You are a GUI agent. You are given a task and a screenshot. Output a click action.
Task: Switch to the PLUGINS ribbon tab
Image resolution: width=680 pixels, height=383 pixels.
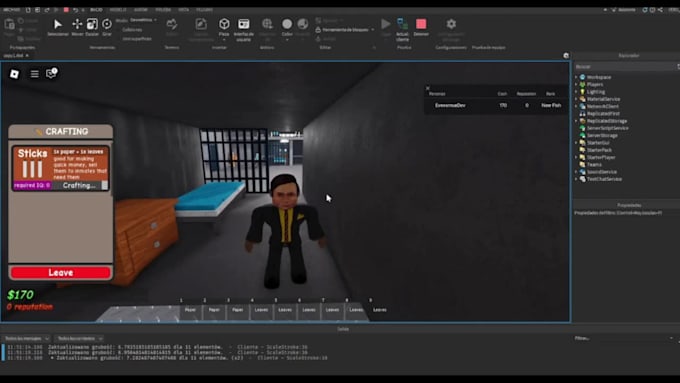click(204, 10)
